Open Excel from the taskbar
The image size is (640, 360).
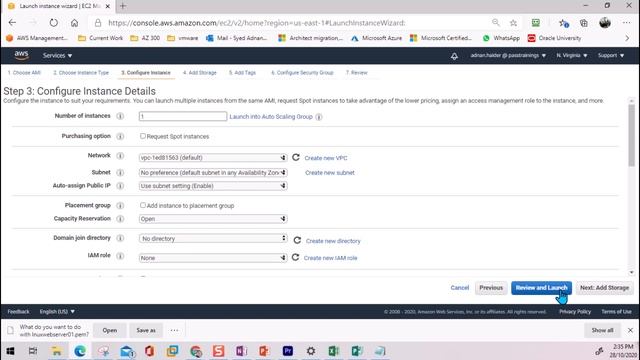334,351
